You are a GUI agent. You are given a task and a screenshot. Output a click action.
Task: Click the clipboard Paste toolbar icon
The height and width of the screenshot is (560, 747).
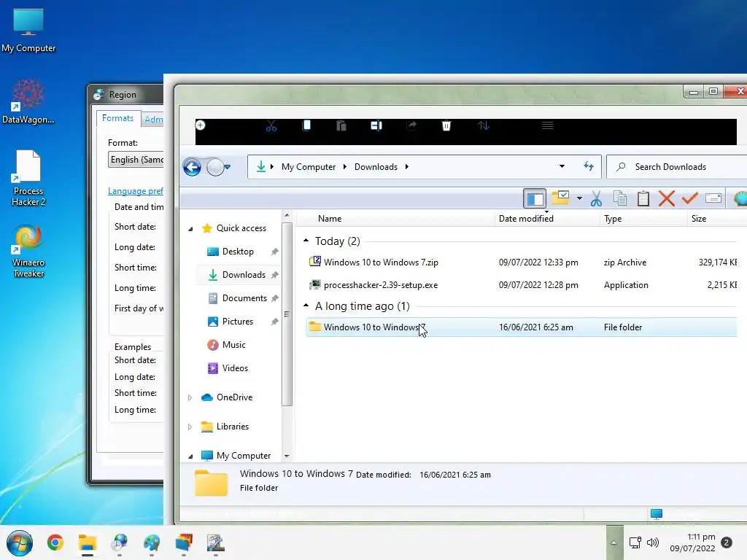click(643, 198)
